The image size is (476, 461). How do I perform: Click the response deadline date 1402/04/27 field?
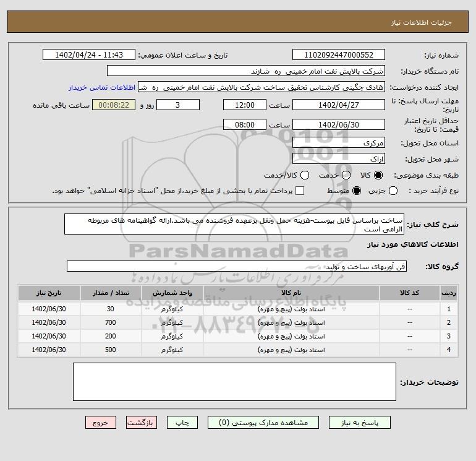(x=339, y=105)
